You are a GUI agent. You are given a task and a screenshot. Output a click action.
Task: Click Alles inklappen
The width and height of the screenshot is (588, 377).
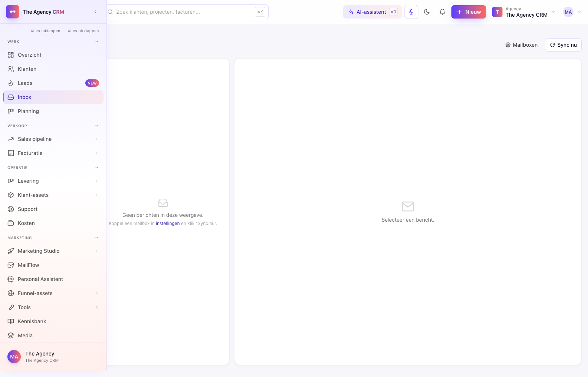pos(45,31)
